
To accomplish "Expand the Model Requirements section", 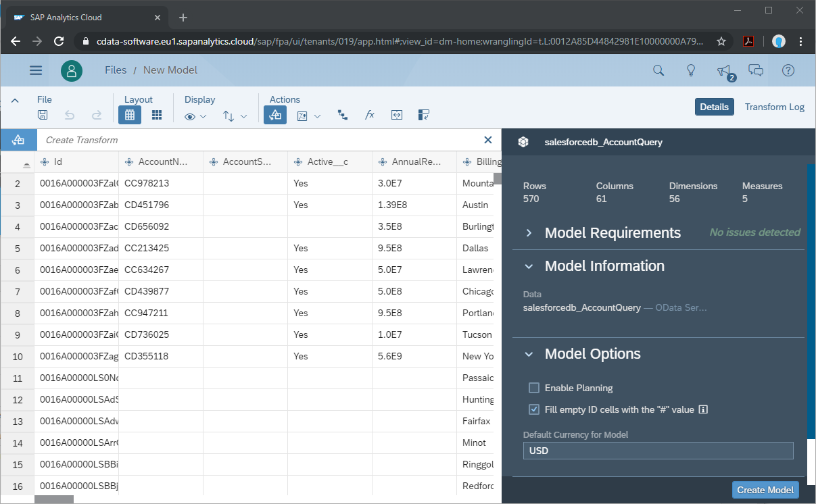I will tap(529, 232).
